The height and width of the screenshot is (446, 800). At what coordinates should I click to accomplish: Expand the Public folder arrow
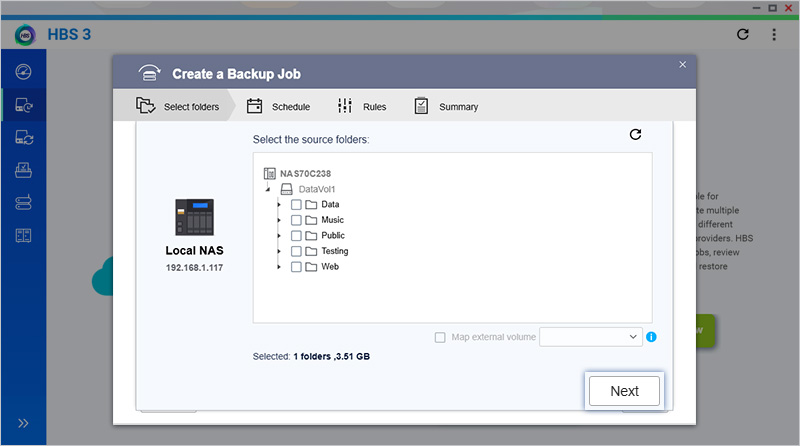tap(279, 236)
